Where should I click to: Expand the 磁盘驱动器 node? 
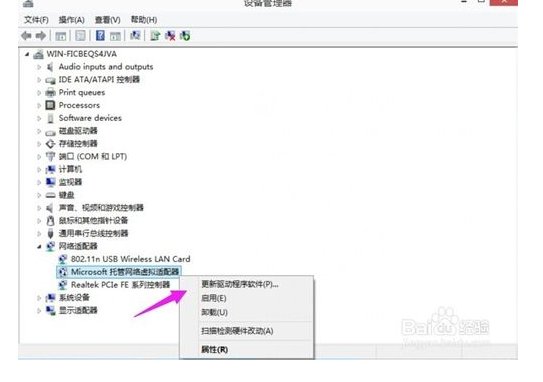[x=39, y=131]
